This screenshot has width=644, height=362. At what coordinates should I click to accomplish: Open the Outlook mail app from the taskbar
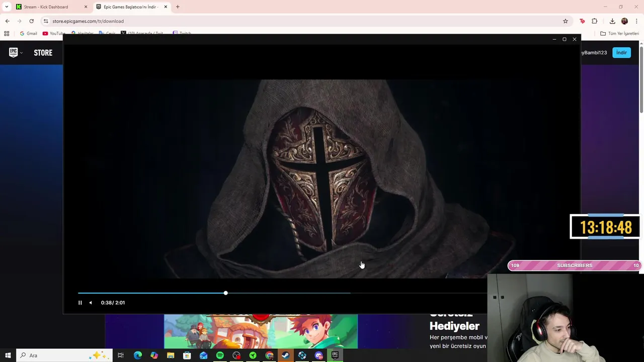tap(203, 355)
